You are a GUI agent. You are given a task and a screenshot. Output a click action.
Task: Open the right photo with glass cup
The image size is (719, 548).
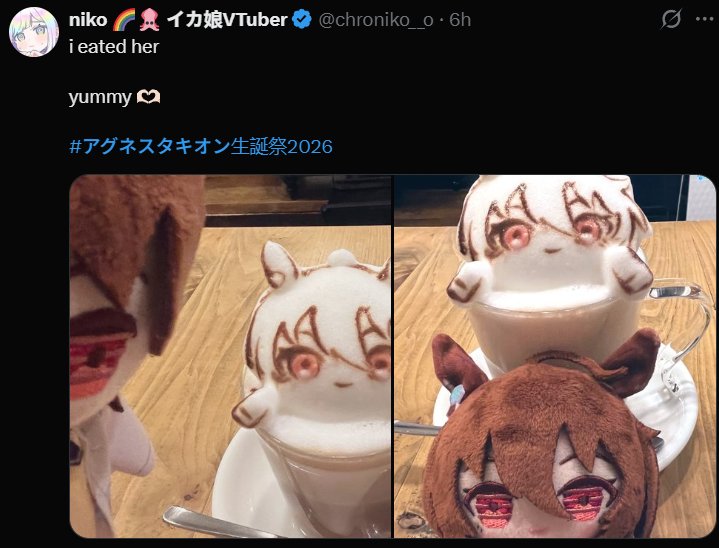click(x=555, y=356)
